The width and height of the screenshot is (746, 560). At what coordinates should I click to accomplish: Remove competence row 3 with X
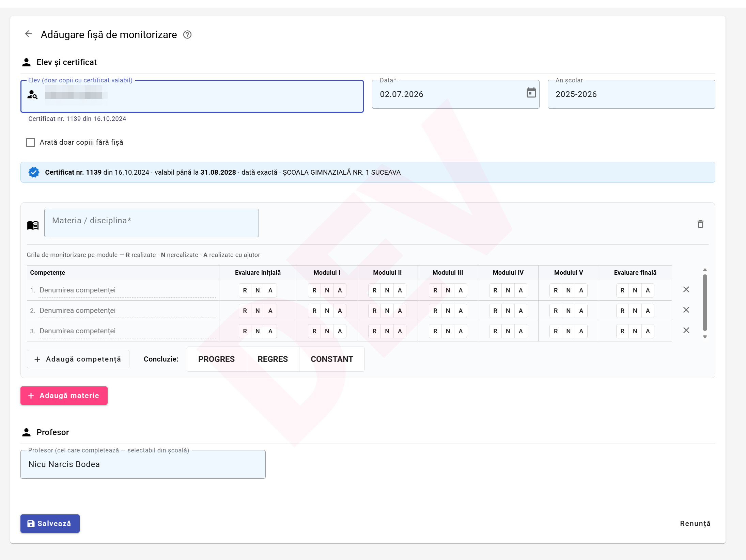click(x=686, y=331)
